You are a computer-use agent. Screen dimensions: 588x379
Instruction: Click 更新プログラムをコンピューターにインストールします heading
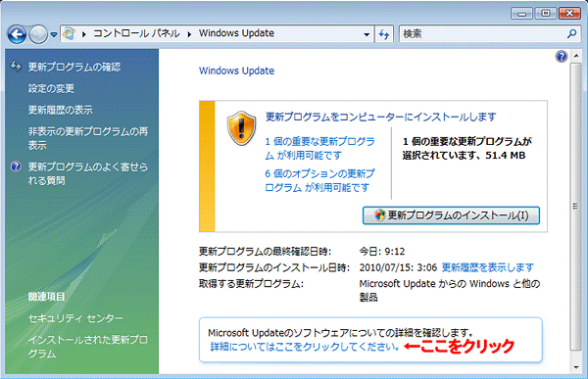(x=380, y=117)
